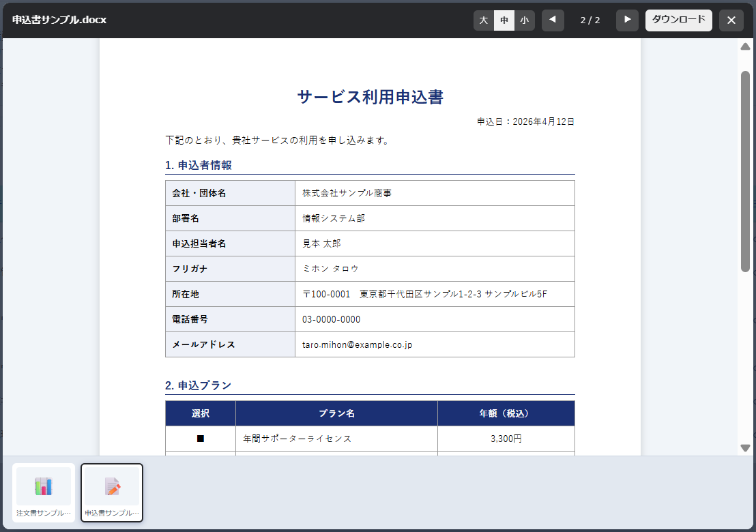The width and height of the screenshot is (756, 532).
Task: Click the address 〒100-0001 東京都千代田区 cell
Action: (x=435, y=294)
